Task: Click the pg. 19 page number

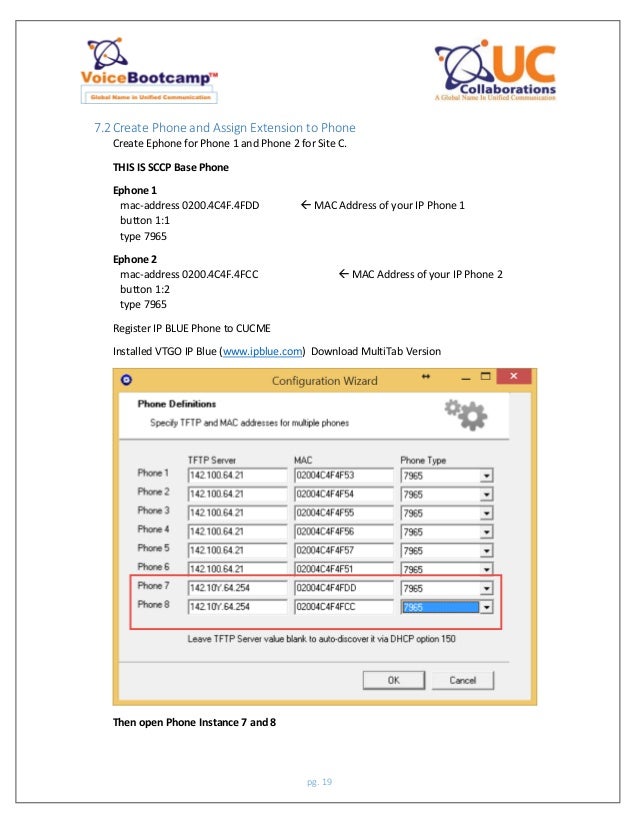Action: pyautogui.click(x=319, y=782)
